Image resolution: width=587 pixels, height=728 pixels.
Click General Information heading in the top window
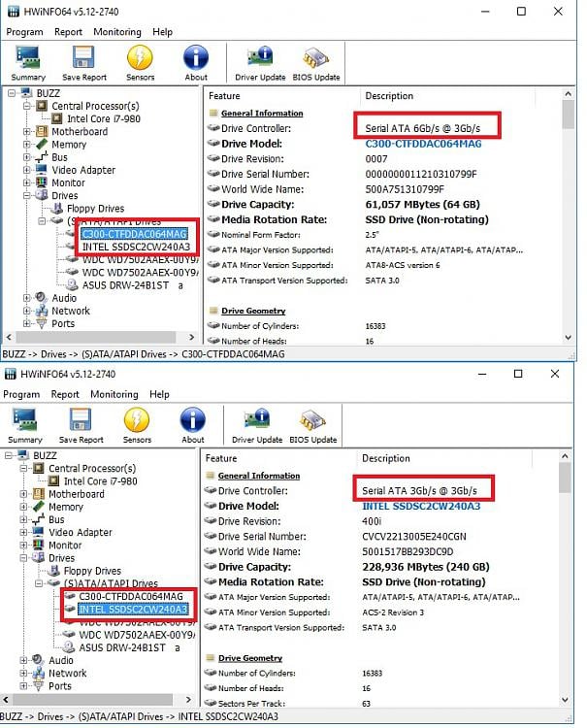click(x=262, y=114)
